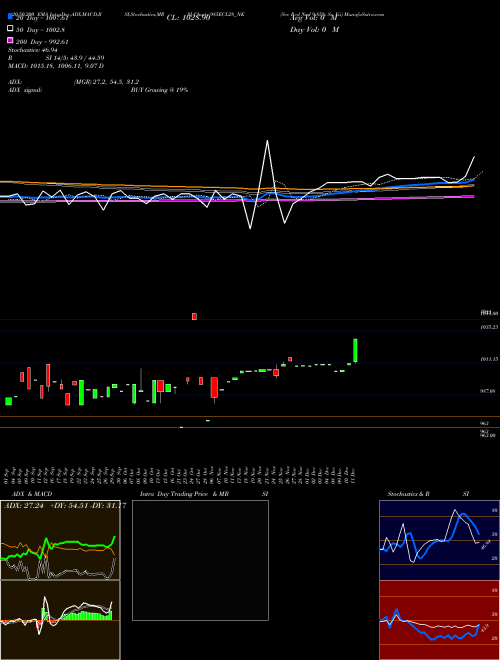Click the ADX (MGR) 27.2, 54.5, 31.2 values
The image size is (500, 660).
point(106,82)
